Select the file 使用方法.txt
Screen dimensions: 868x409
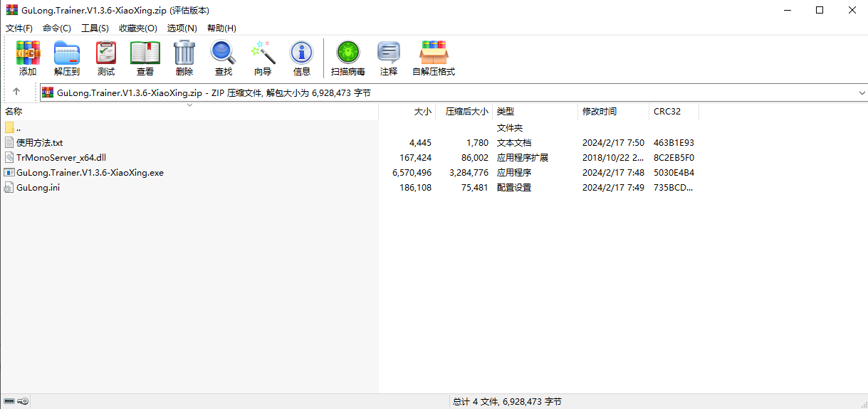(39, 143)
